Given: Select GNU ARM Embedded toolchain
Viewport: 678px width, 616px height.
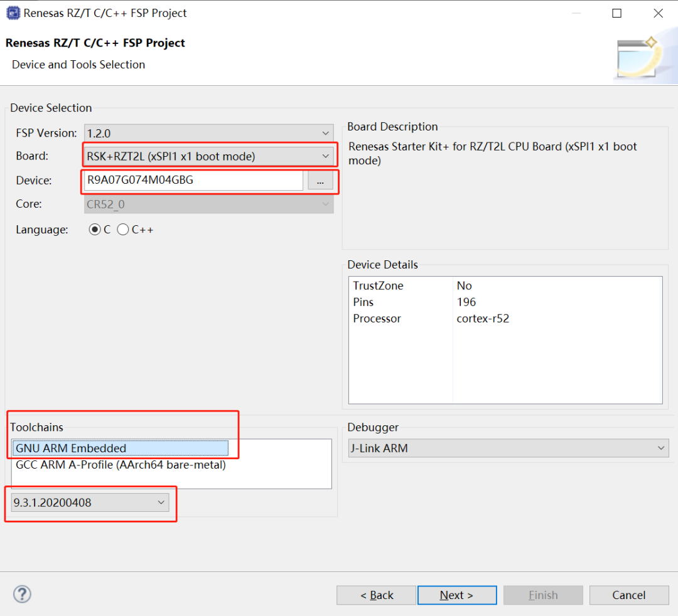Looking at the screenshot, I should 121,448.
